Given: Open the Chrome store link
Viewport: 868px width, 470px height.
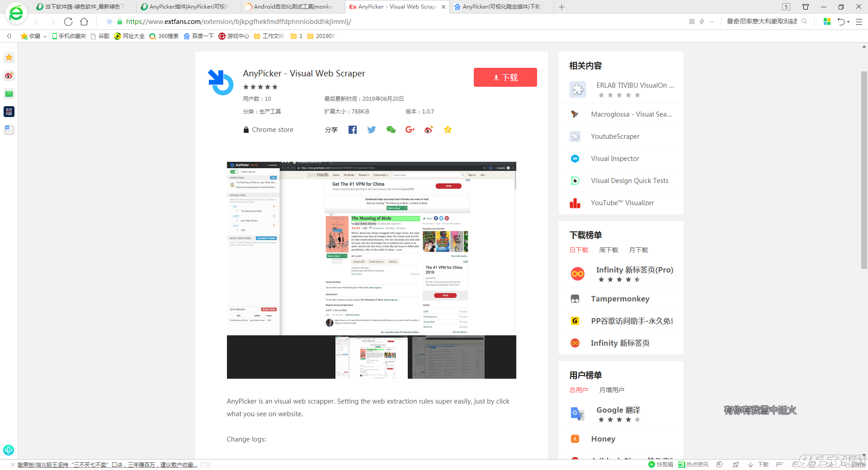Looking at the screenshot, I should coord(268,130).
